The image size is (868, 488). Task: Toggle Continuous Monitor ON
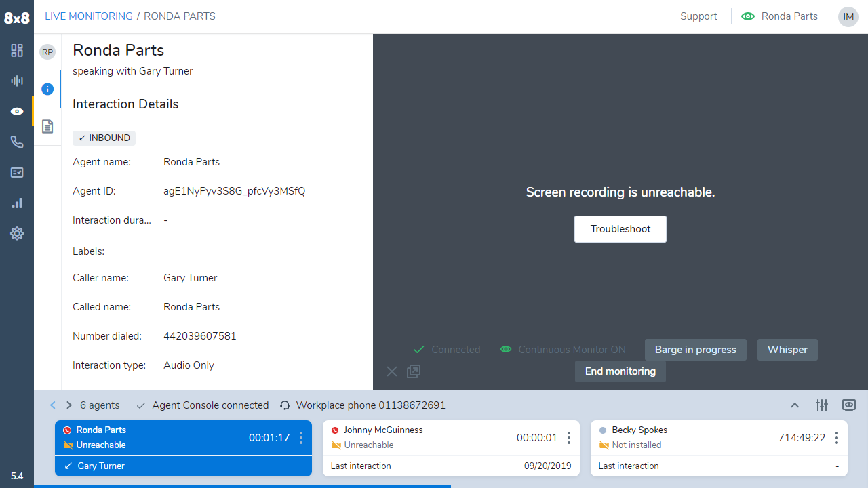pos(563,350)
